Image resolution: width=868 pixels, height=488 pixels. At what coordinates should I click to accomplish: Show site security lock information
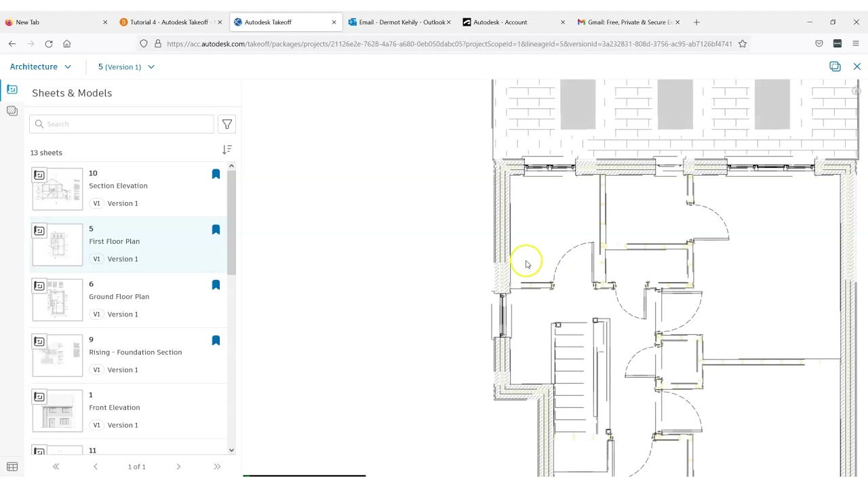158,44
